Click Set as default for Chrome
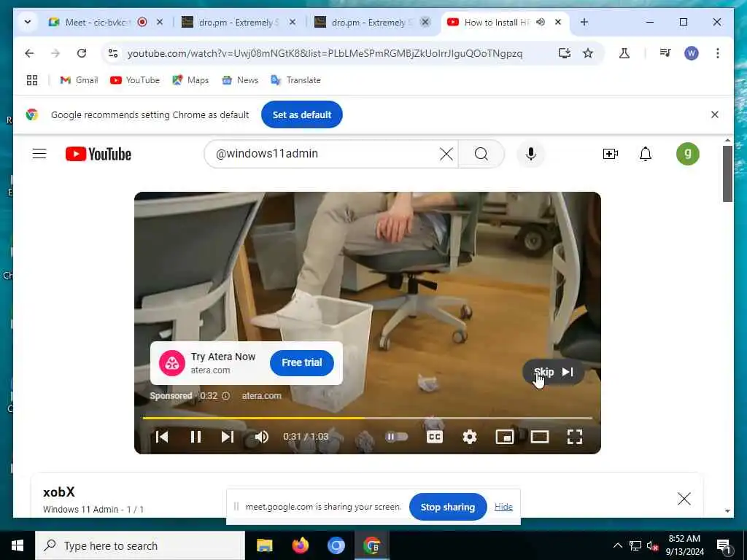 (x=301, y=114)
